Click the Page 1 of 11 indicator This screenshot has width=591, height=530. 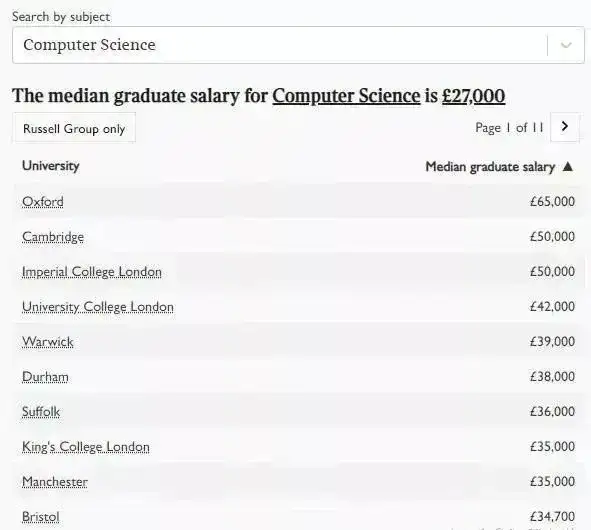pyautogui.click(x=509, y=128)
